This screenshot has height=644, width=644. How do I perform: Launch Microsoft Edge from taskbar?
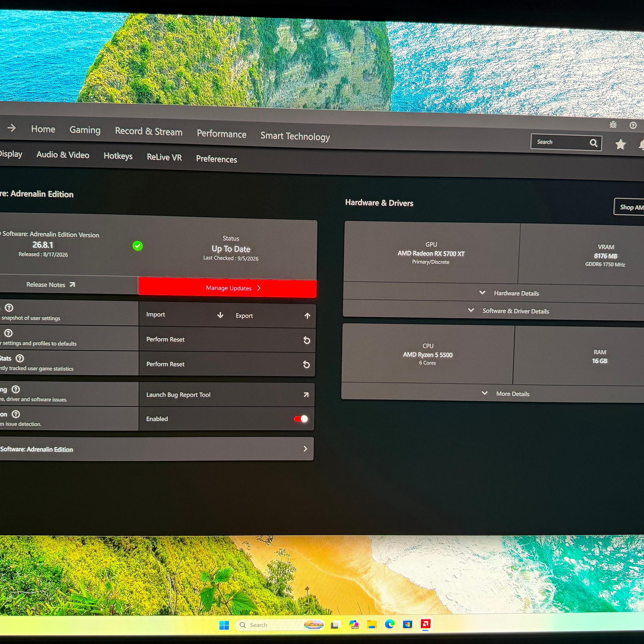390,624
